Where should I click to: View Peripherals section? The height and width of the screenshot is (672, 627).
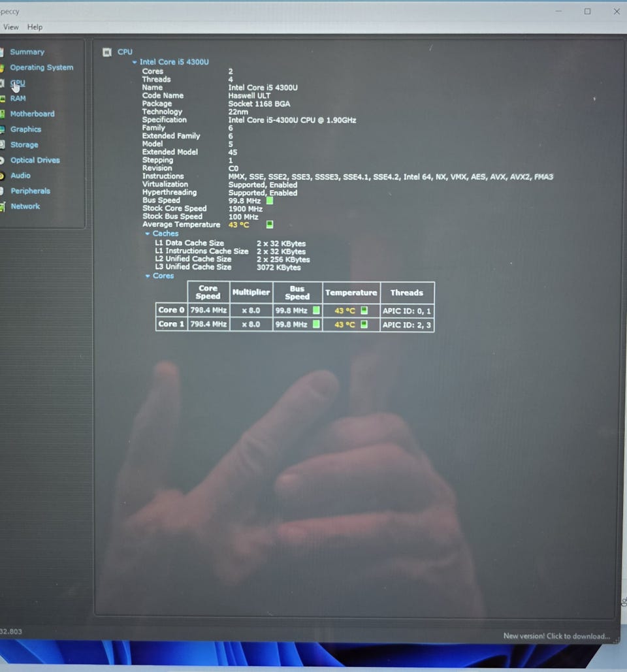(x=30, y=191)
